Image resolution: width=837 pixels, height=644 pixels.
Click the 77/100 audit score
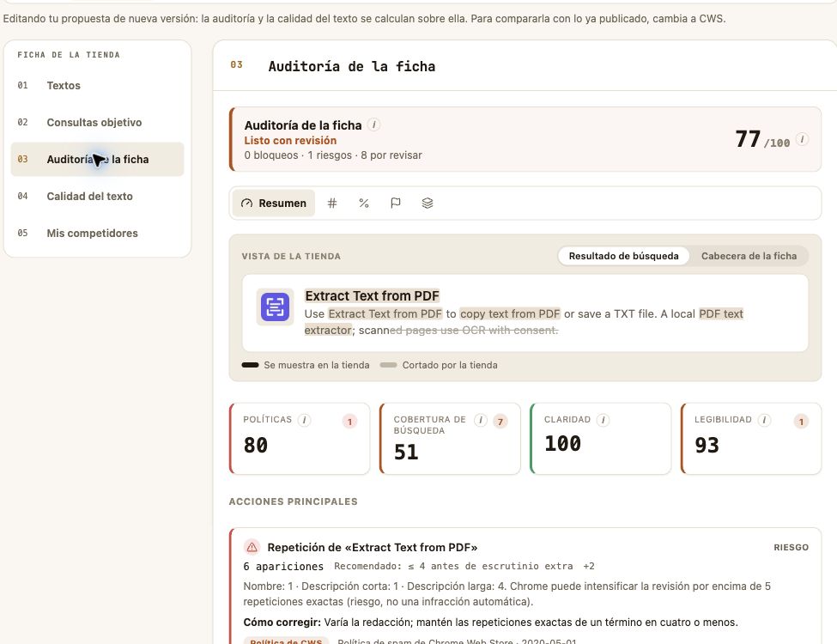pyautogui.click(x=762, y=139)
